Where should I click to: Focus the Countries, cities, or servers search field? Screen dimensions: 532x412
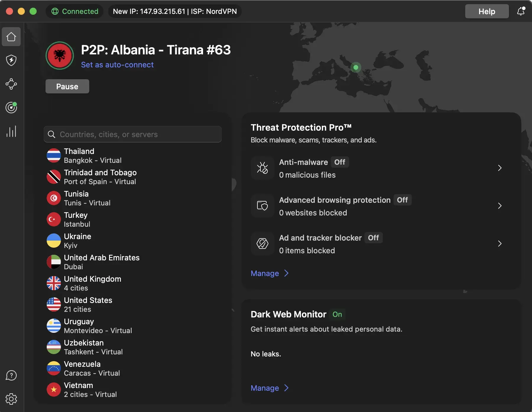click(x=133, y=134)
